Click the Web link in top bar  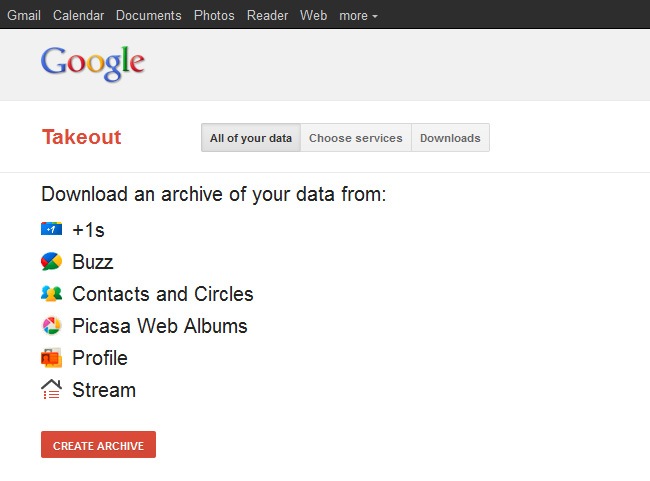pyautogui.click(x=314, y=15)
